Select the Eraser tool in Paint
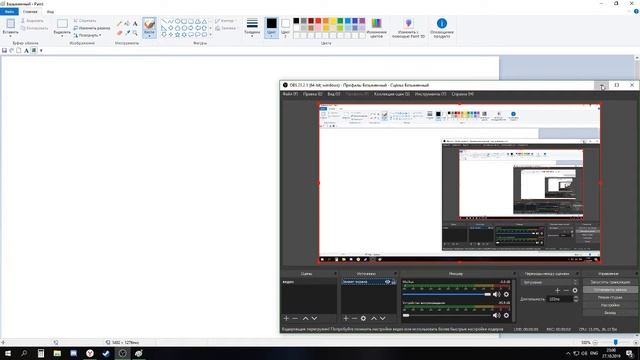 click(x=119, y=33)
